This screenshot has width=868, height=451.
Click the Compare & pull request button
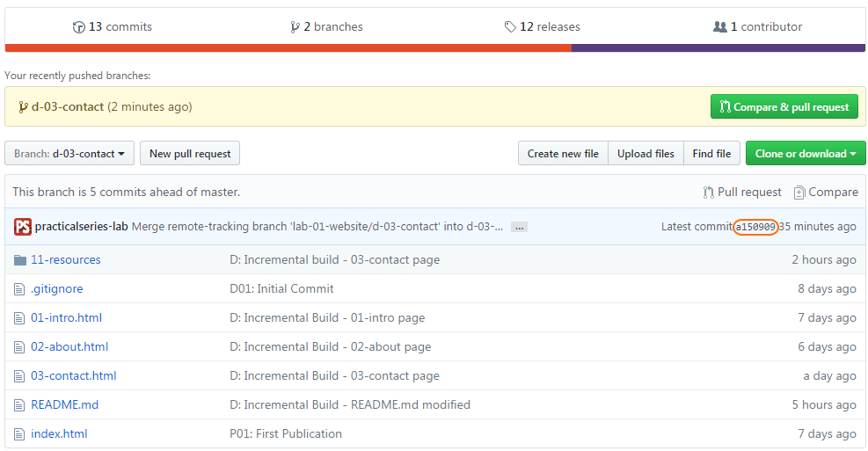784,106
